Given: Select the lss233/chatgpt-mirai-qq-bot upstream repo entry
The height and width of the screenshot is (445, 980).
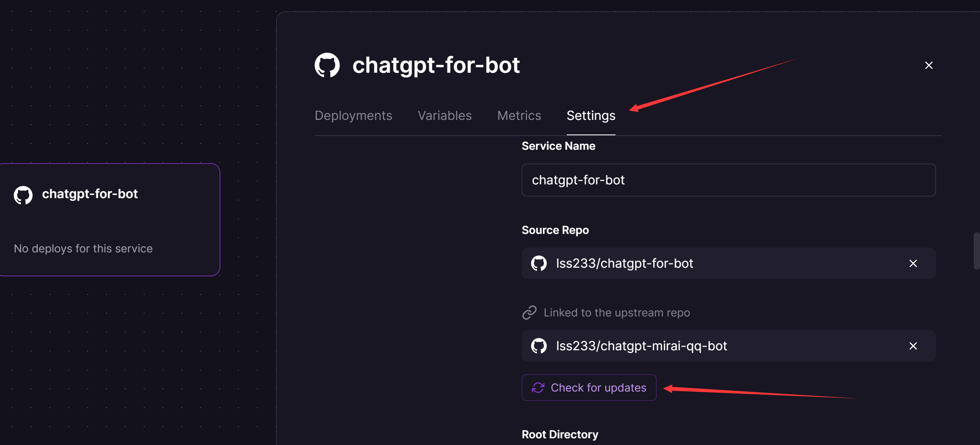Looking at the screenshot, I should click(x=641, y=346).
